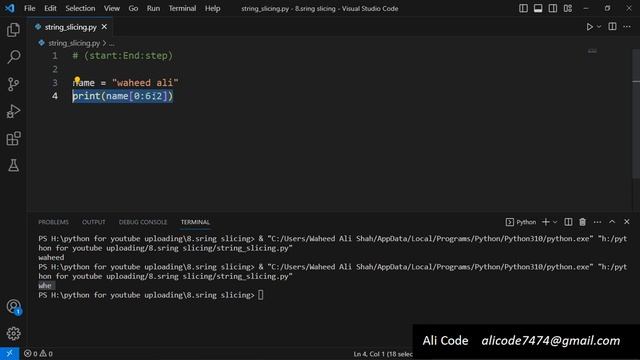Switch to the DEBUG CONSOLE panel tab
The height and width of the screenshot is (360, 640).
(143, 222)
